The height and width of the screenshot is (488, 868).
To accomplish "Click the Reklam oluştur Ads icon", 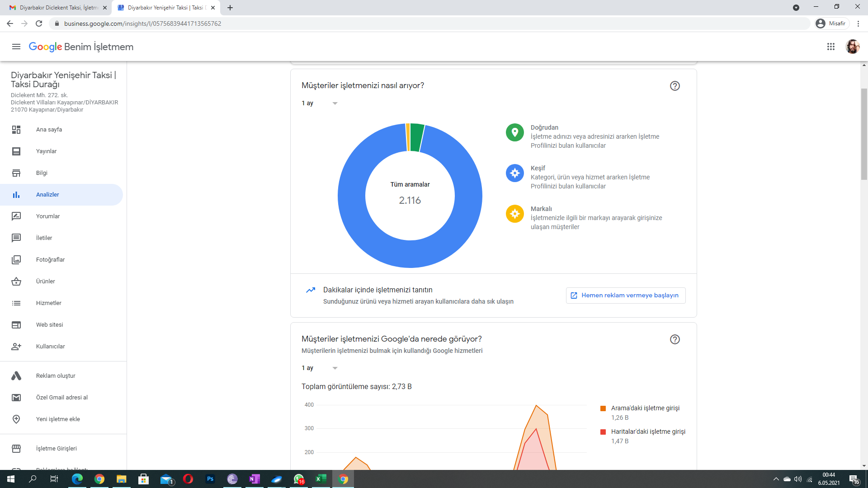I will (x=16, y=376).
